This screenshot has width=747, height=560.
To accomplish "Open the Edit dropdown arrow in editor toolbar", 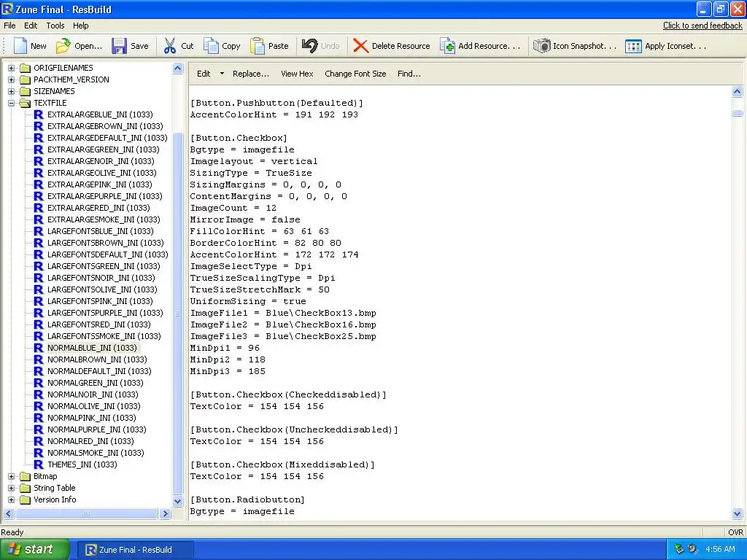I will [222, 74].
